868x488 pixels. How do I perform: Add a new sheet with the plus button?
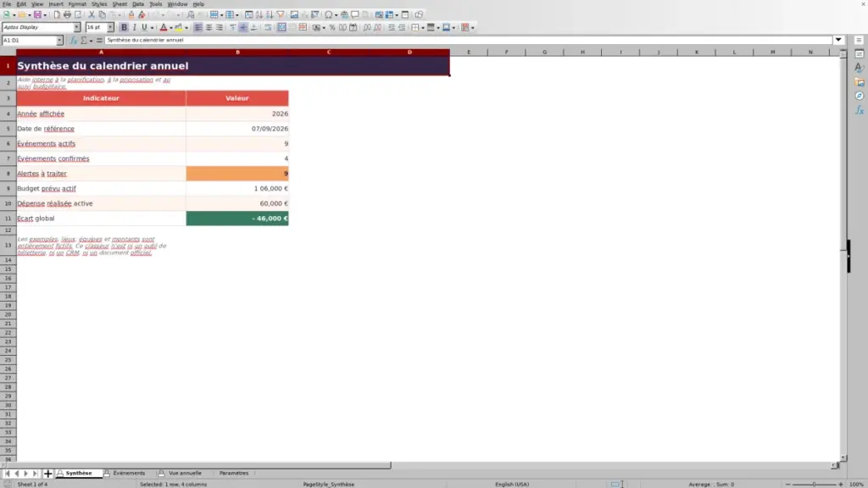pyautogui.click(x=47, y=474)
